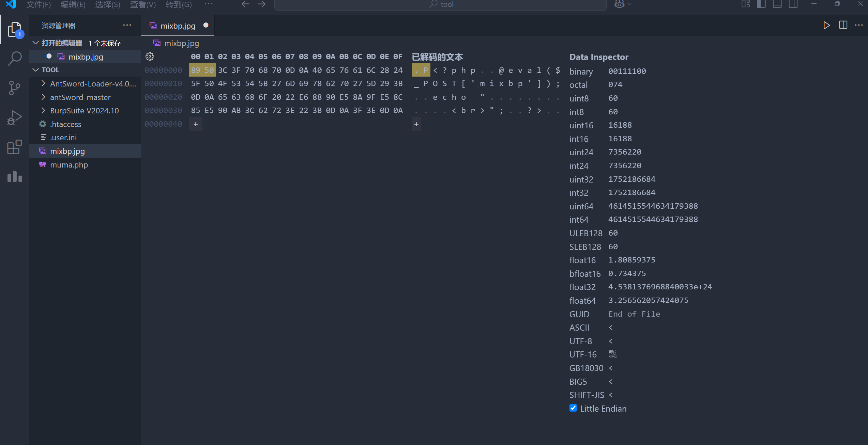
Task: Click the hex editor settings gear icon
Action: pos(150,57)
